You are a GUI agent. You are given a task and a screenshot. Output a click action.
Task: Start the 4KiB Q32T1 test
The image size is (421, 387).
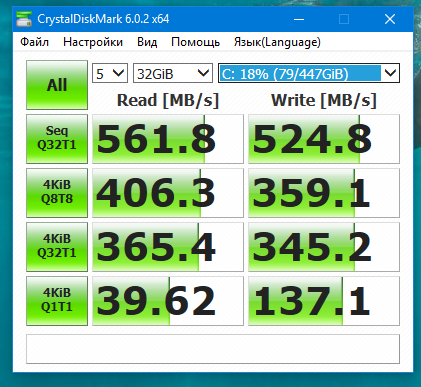(x=57, y=247)
